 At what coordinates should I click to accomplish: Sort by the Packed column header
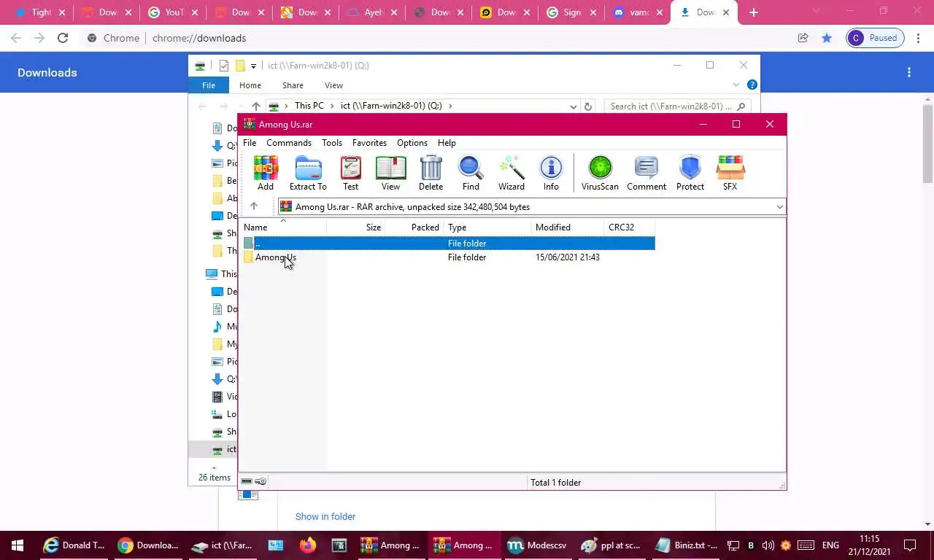[415, 227]
